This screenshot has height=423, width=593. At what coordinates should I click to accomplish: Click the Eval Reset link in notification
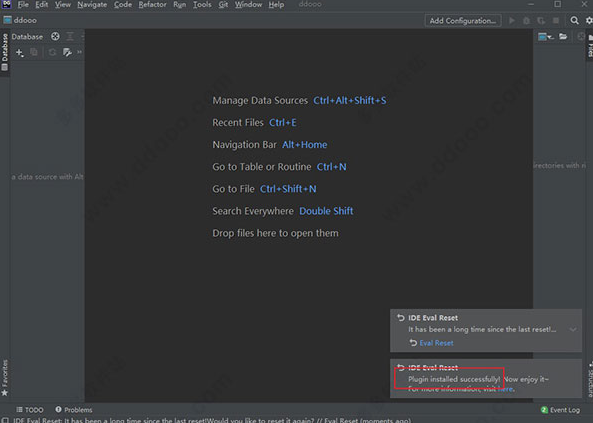click(436, 343)
